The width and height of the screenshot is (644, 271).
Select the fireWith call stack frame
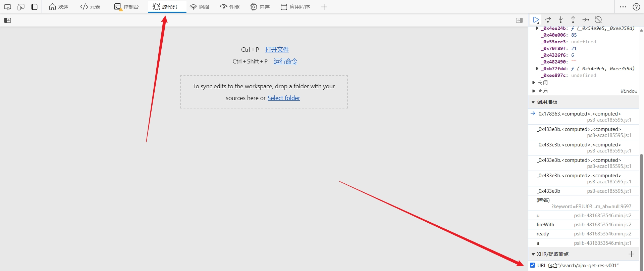[584, 225]
